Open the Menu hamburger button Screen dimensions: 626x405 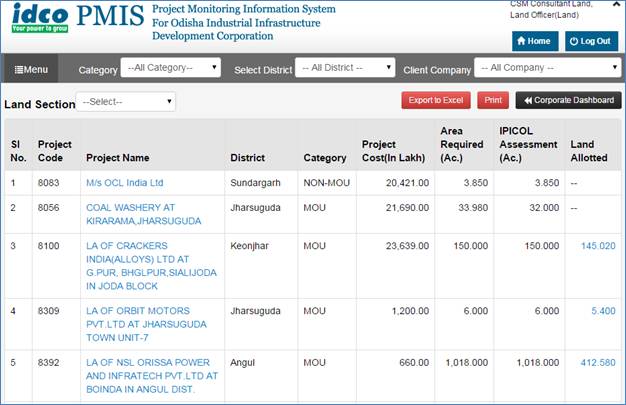coord(31,69)
